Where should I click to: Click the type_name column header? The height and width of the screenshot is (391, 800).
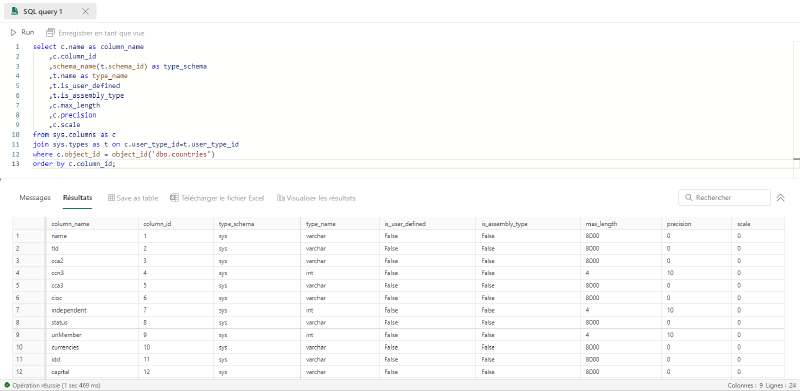pyautogui.click(x=340, y=224)
